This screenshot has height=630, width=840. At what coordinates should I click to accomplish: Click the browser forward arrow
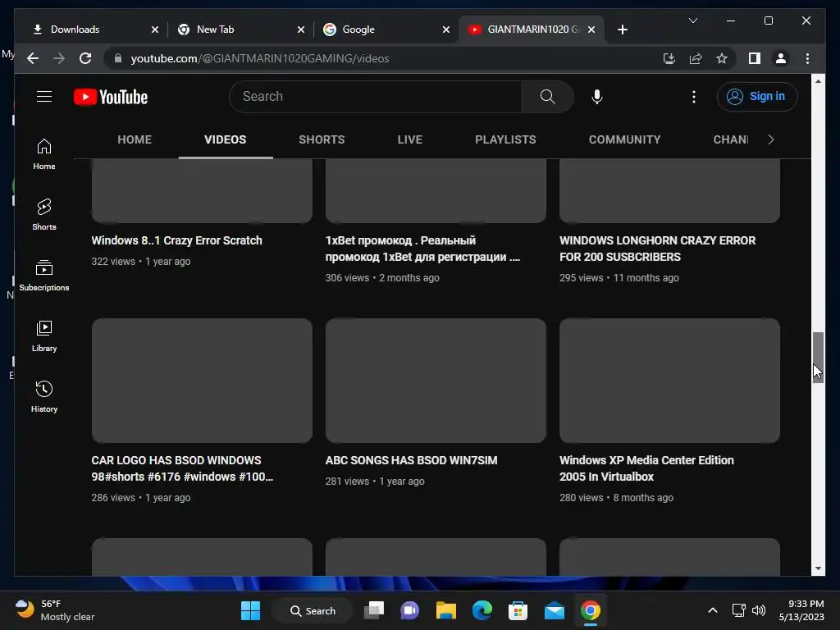(59, 58)
